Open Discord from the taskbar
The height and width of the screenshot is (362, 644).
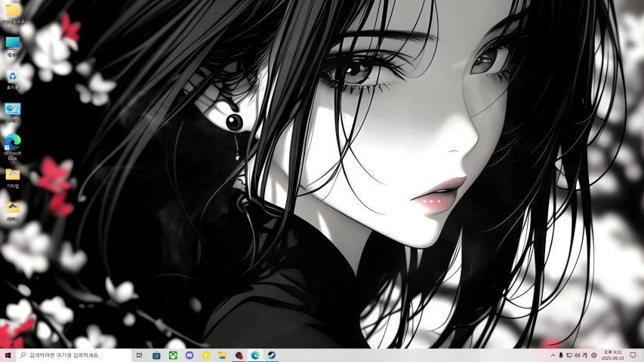190,355
